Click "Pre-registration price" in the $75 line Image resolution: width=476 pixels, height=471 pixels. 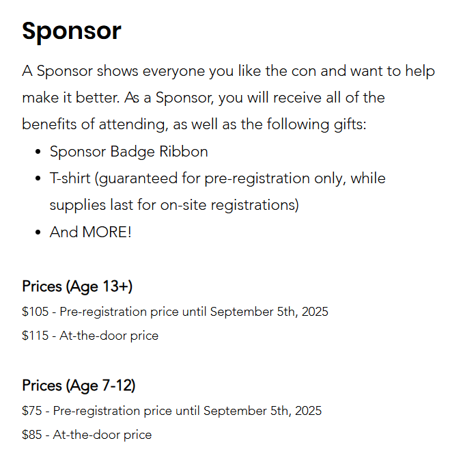click(112, 411)
